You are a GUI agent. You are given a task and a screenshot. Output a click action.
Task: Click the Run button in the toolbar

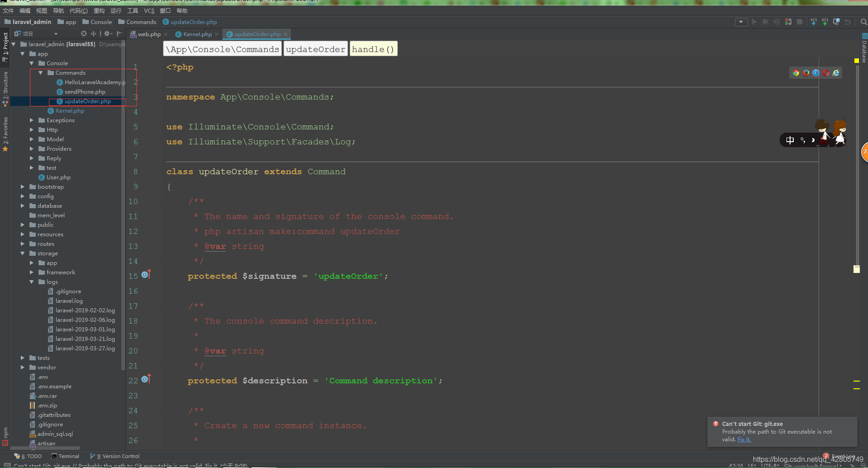(x=754, y=22)
